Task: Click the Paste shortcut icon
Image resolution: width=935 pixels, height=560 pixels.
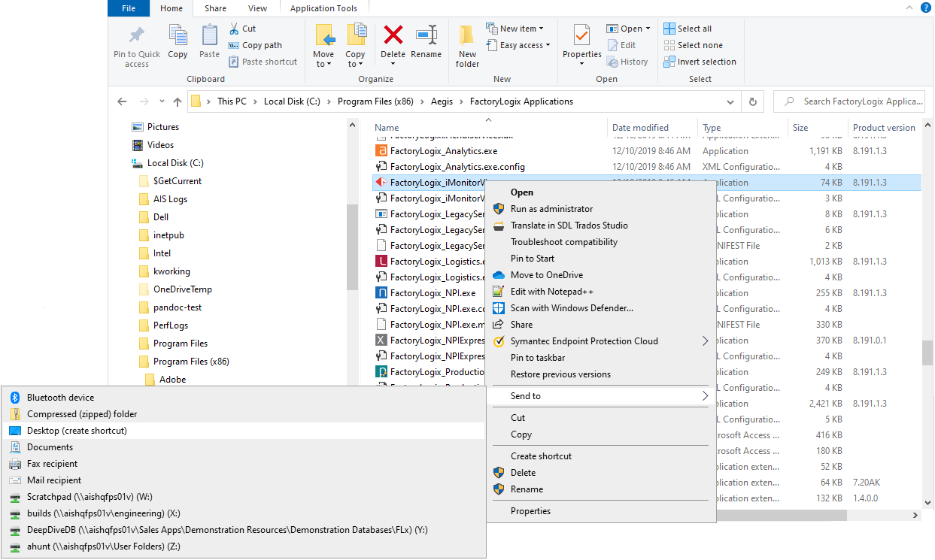Action: tap(263, 62)
